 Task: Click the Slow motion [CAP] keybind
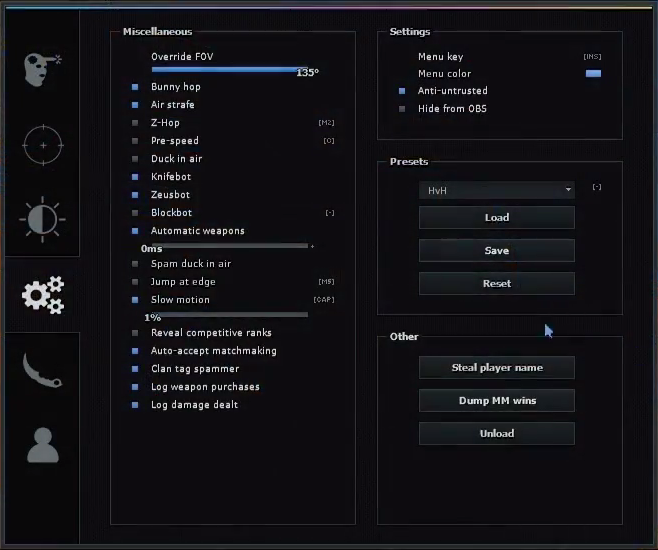point(324,300)
